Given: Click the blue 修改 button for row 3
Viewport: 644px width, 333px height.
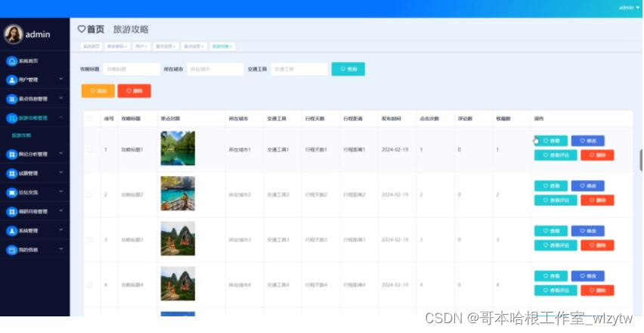Looking at the screenshot, I should [588, 231].
